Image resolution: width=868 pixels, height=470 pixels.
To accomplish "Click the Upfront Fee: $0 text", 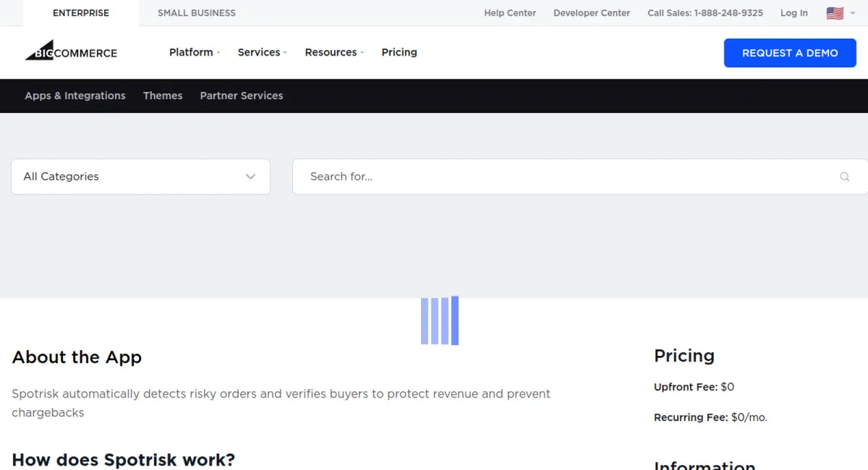I will point(694,387).
